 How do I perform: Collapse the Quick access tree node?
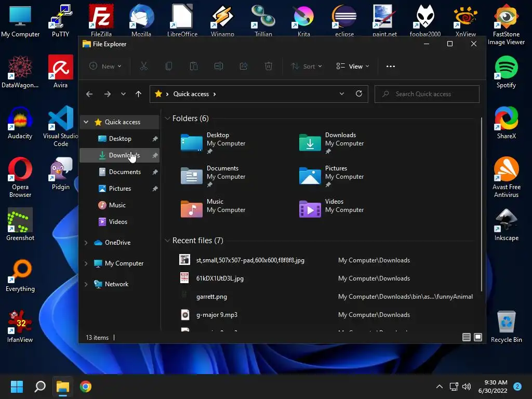pyautogui.click(x=86, y=122)
